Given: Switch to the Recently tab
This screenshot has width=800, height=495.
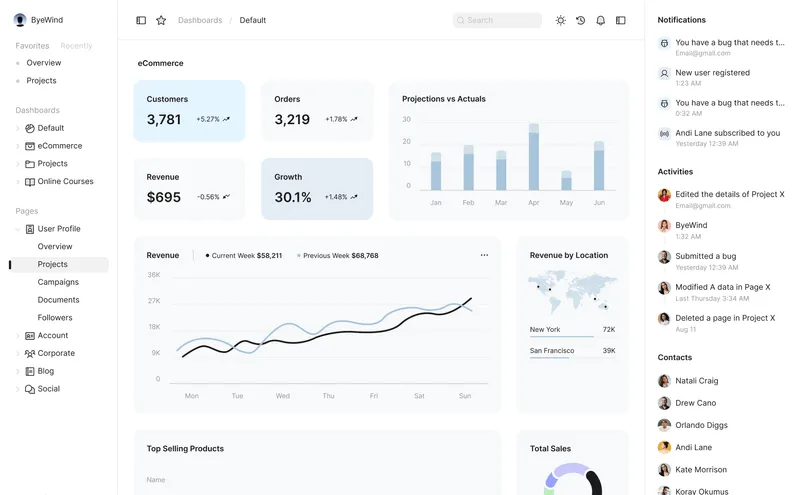Looking at the screenshot, I should tap(76, 46).
